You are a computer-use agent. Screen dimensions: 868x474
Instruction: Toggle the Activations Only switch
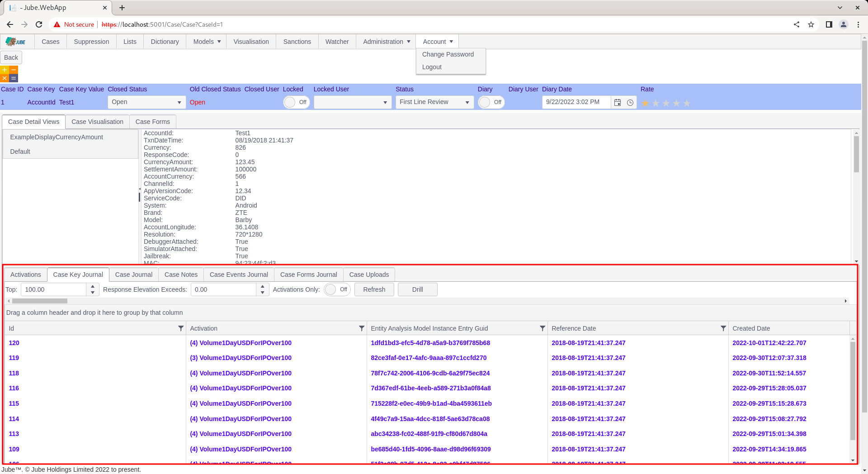click(337, 289)
